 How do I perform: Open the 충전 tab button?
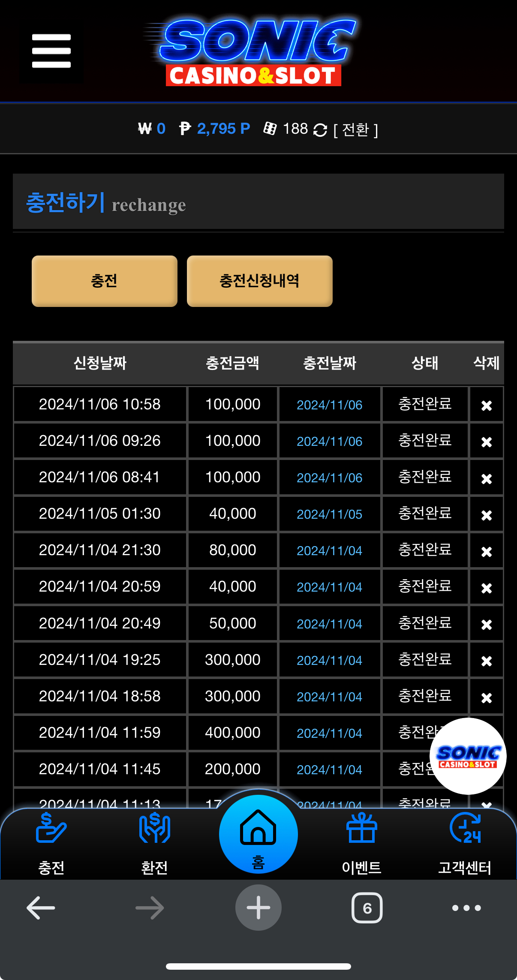(104, 281)
